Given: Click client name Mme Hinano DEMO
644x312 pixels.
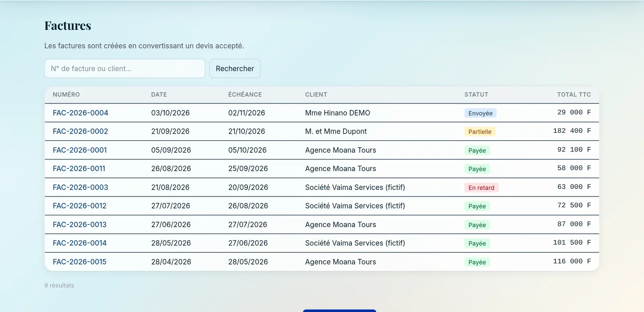Looking at the screenshot, I should tap(338, 113).
